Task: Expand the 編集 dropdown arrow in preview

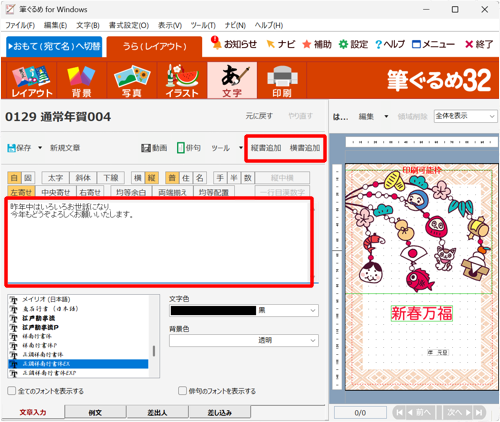Action: [386, 117]
